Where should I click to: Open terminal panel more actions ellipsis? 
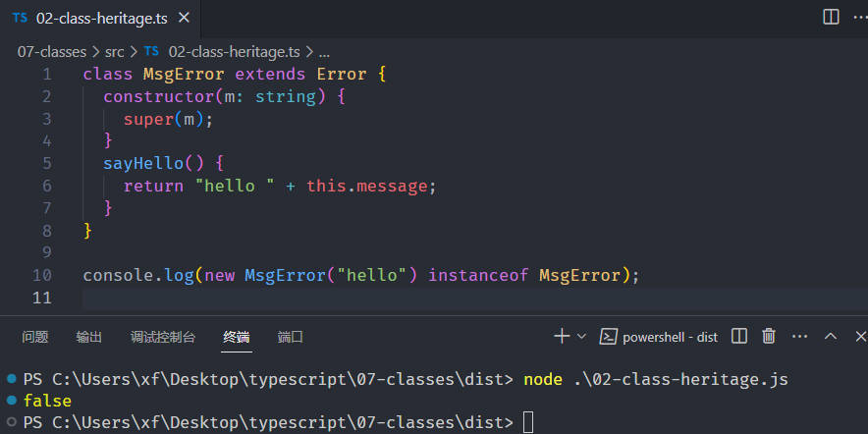coord(800,336)
